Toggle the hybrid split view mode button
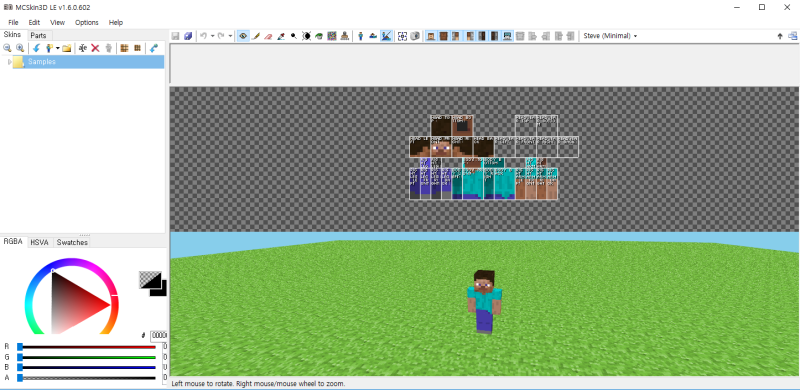This screenshot has height=390, width=800. pyautogui.click(x=386, y=36)
